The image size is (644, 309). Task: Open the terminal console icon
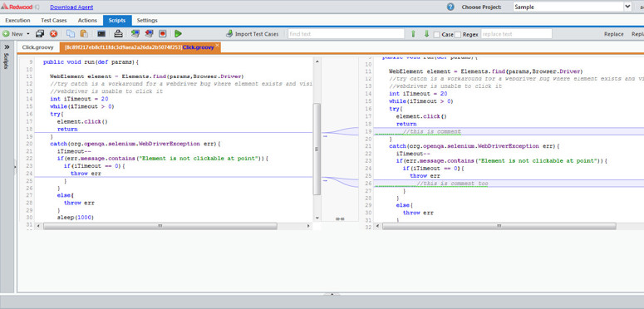pos(101,34)
